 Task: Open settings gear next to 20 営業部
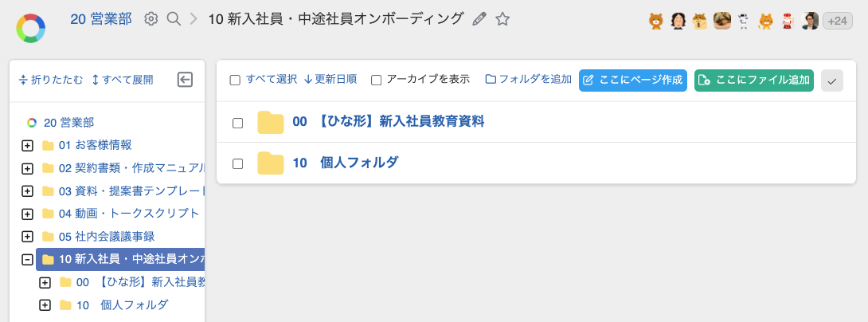pyautogui.click(x=151, y=18)
